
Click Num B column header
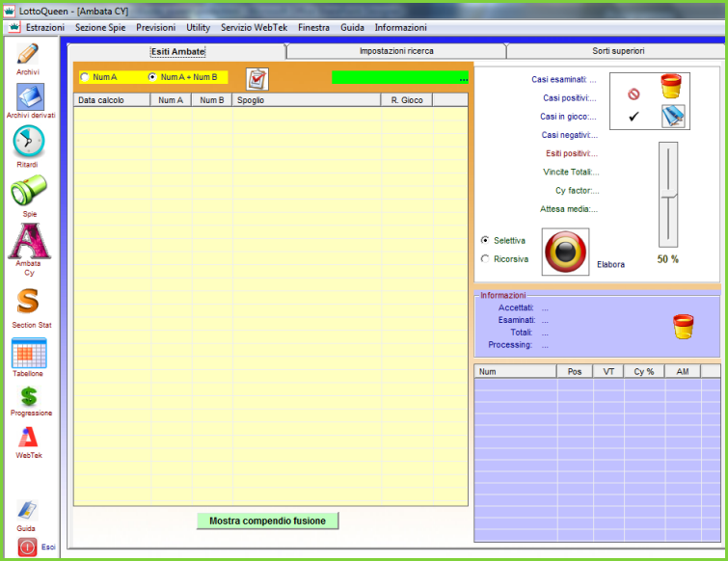coord(212,100)
